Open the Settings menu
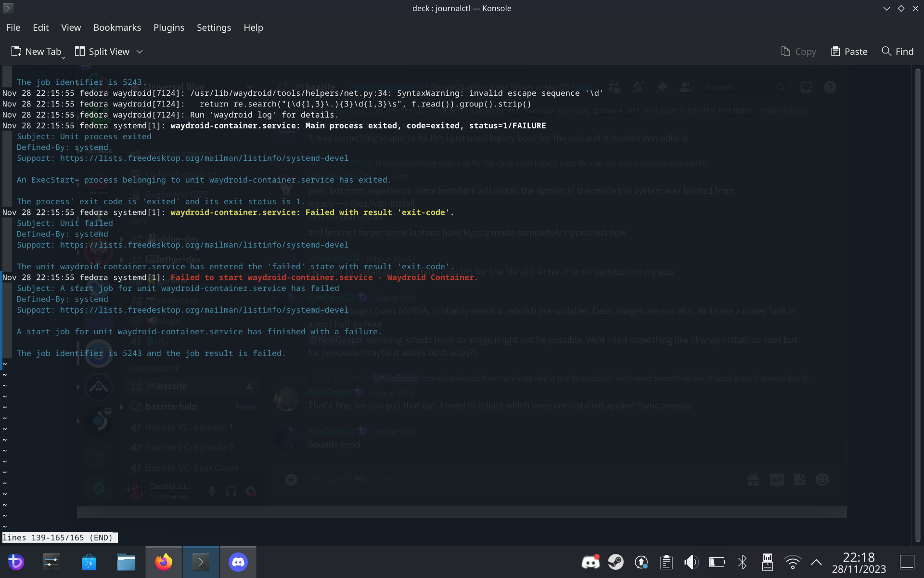Viewport: 924px width, 578px height. pos(214,27)
